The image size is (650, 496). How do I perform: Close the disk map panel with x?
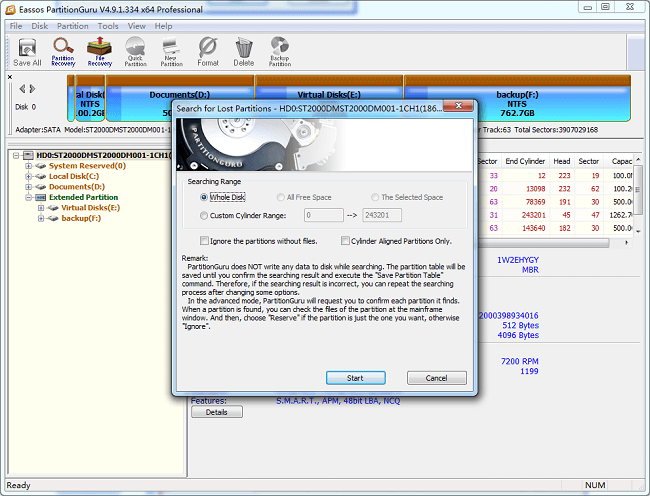click(10, 77)
